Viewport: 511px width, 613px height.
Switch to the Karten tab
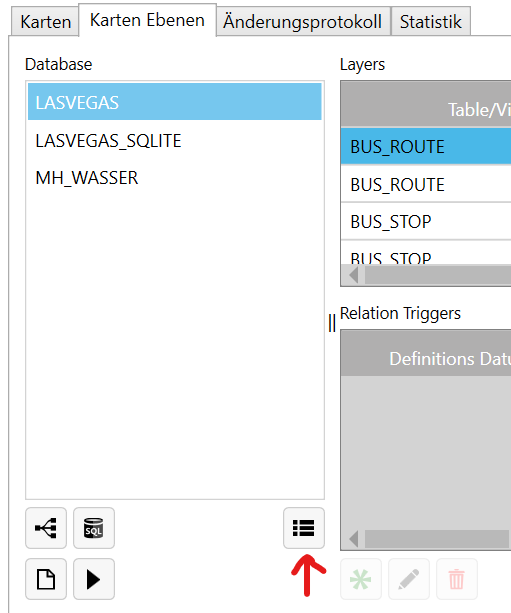point(45,22)
